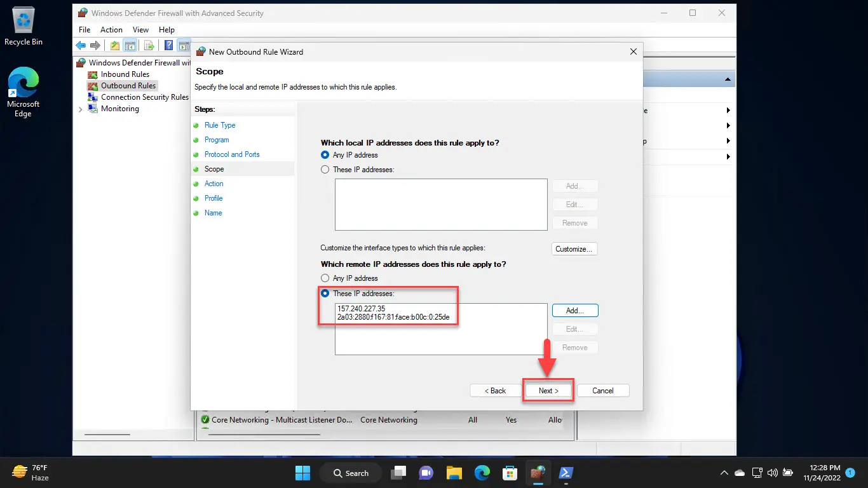Click the network tray icon
Viewport: 868px width, 488px height.
[x=757, y=473]
